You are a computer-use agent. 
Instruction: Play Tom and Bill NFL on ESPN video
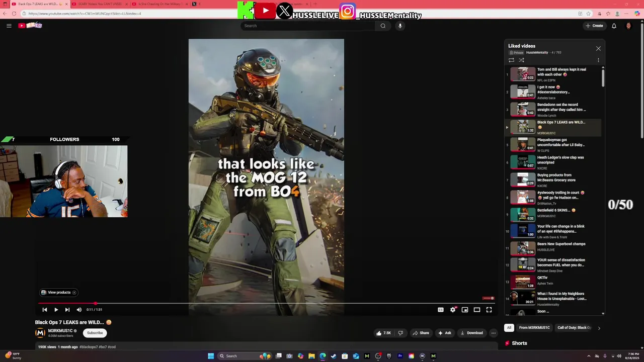coord(553,74)
